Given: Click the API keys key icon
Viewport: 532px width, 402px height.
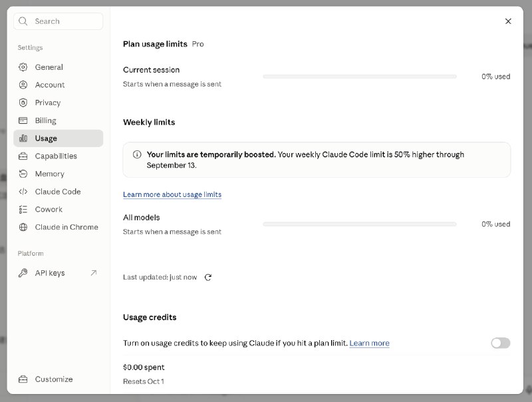Looking at the screenshot, I should tap(23, 273).
